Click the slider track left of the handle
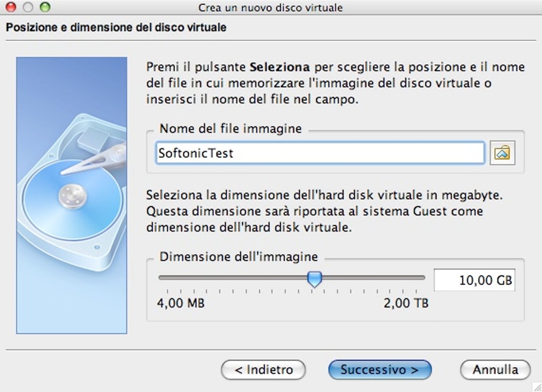The image size is (542, 392). [x=234, y=277]
